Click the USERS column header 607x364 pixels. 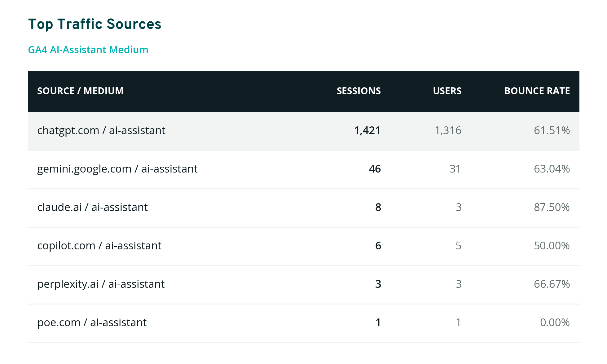(x=447, y=91)
